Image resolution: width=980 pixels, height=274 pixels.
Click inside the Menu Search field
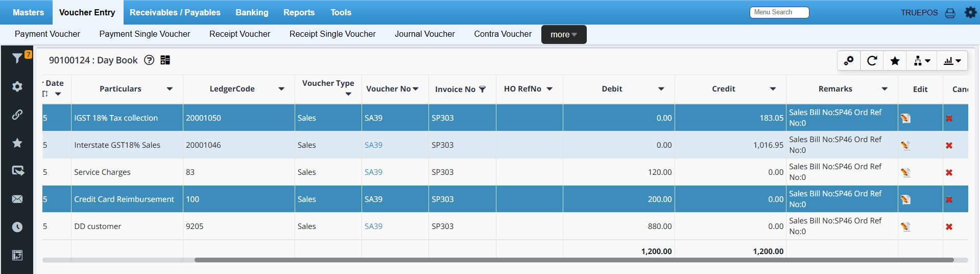coord(779,12)
